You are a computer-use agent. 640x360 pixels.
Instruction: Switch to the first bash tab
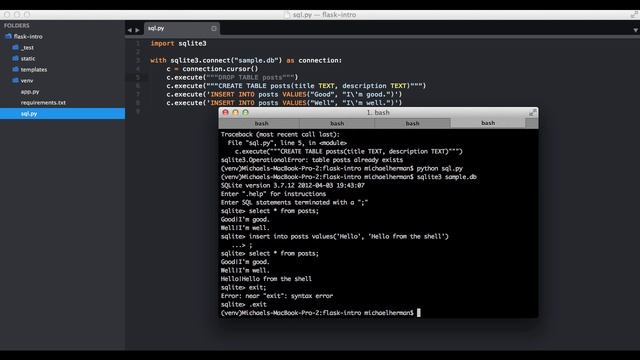[261, 123]
